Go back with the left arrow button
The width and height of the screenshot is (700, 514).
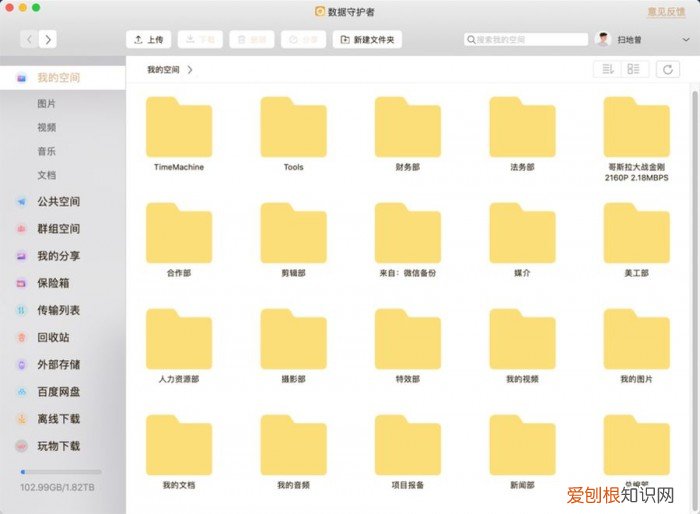click(29, 40)
